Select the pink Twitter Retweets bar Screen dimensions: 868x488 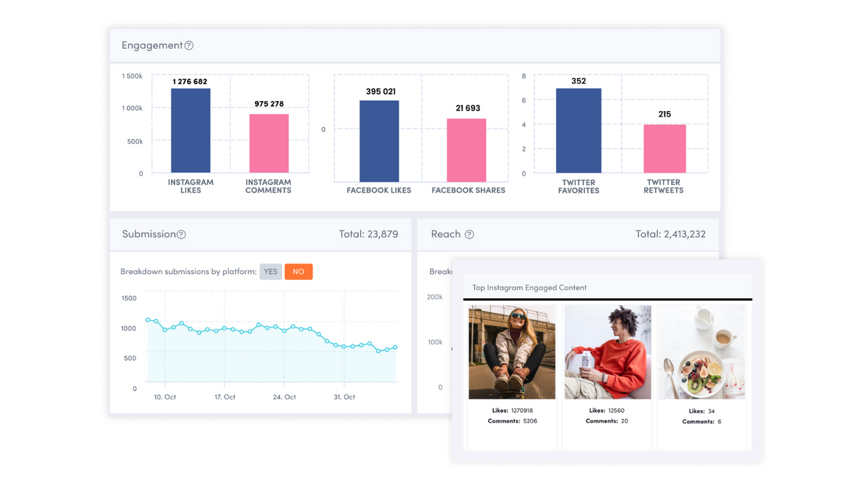[665, 148]
